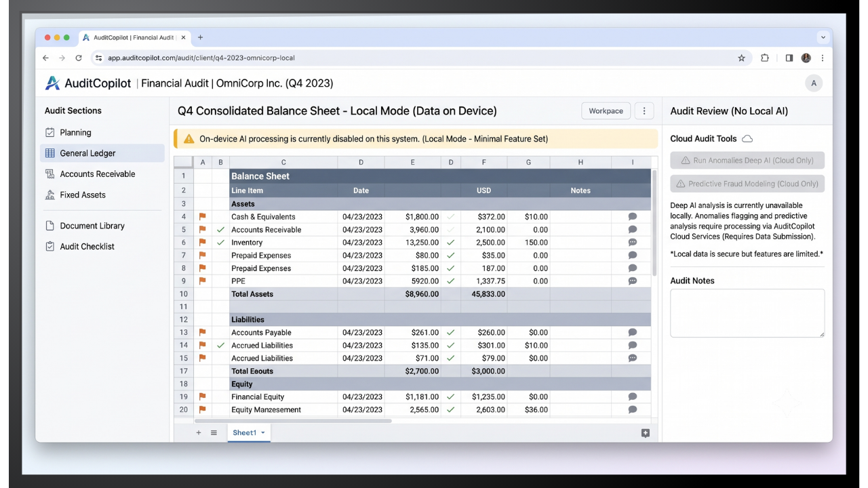868x488 pixels.
Task: Add a new sheet with plus button
Action: [x=199, y=433]
